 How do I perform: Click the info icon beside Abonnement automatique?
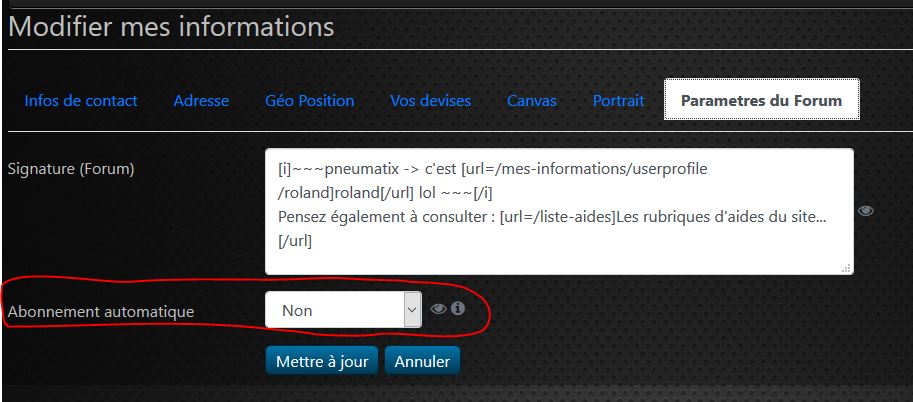point(458,309)
